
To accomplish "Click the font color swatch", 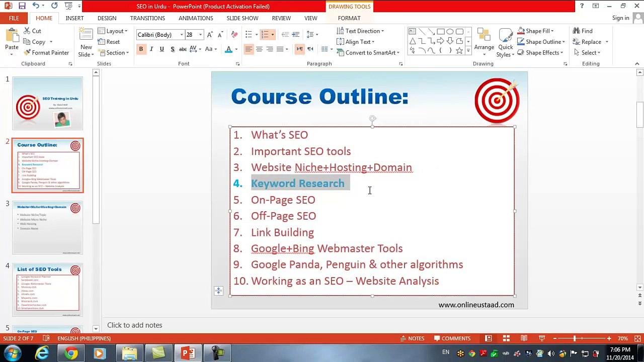I will tap(228, 49).
